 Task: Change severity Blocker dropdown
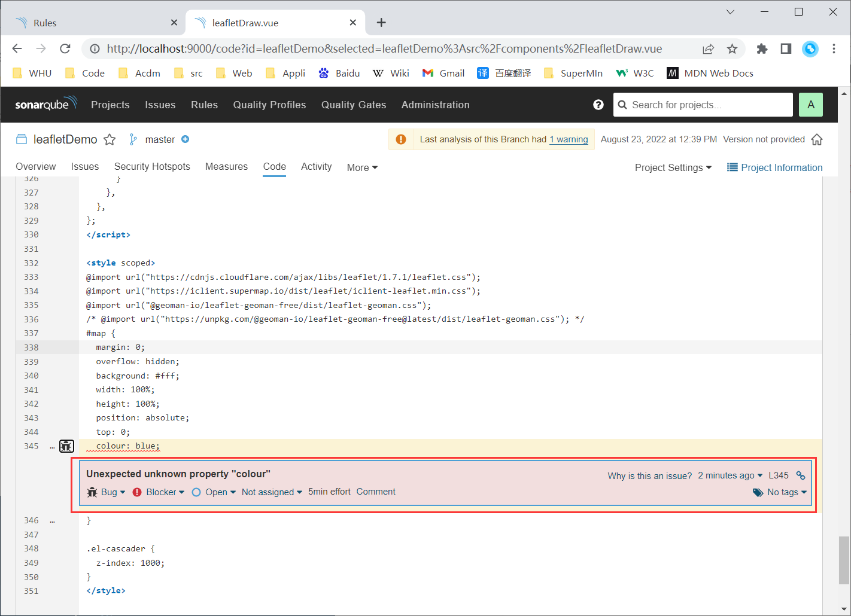(x=159, y=492)
